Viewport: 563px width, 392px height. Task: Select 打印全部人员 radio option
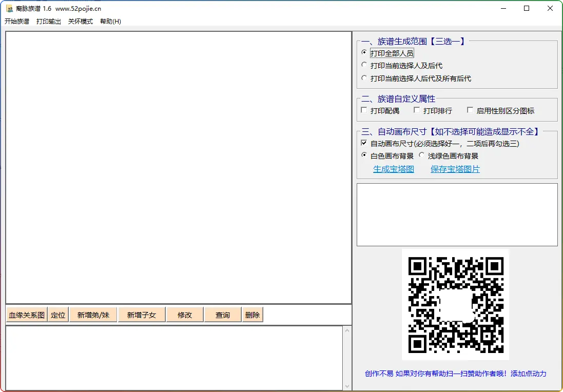(x=364, y=53)
